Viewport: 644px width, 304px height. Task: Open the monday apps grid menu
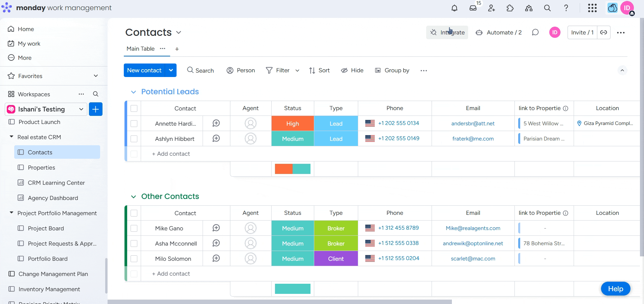(x=592, y=8)
